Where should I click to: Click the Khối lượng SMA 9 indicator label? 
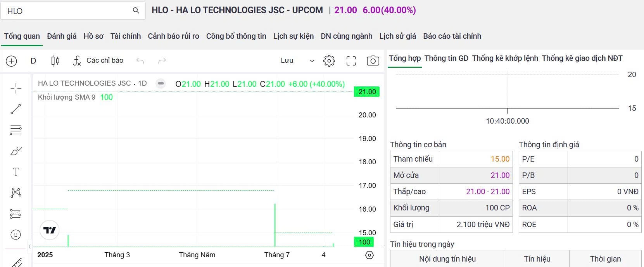point(67,97)
